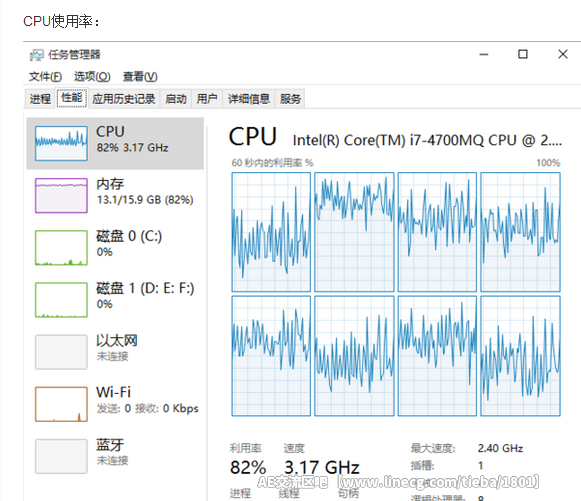The height and width of the screenshot is (501, 581).
Task: Click the third logical processor graph, top row
Action: (x=437, y=232)
